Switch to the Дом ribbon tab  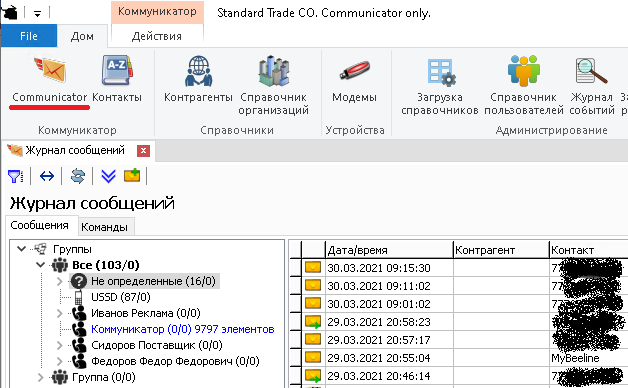tap(82, 36)
